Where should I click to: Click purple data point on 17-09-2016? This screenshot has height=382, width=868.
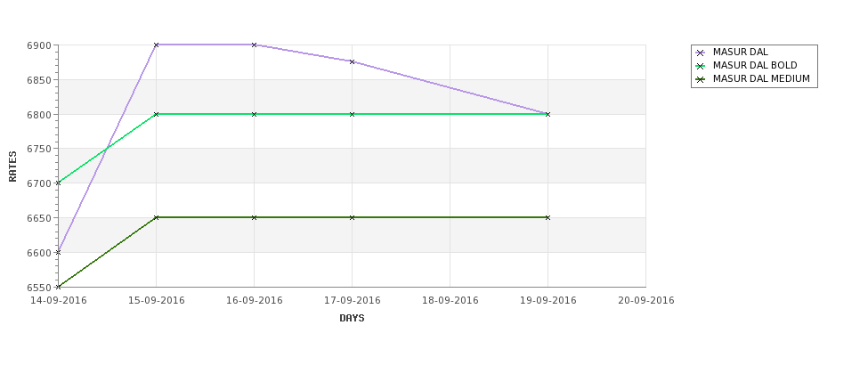click(352, 61)
